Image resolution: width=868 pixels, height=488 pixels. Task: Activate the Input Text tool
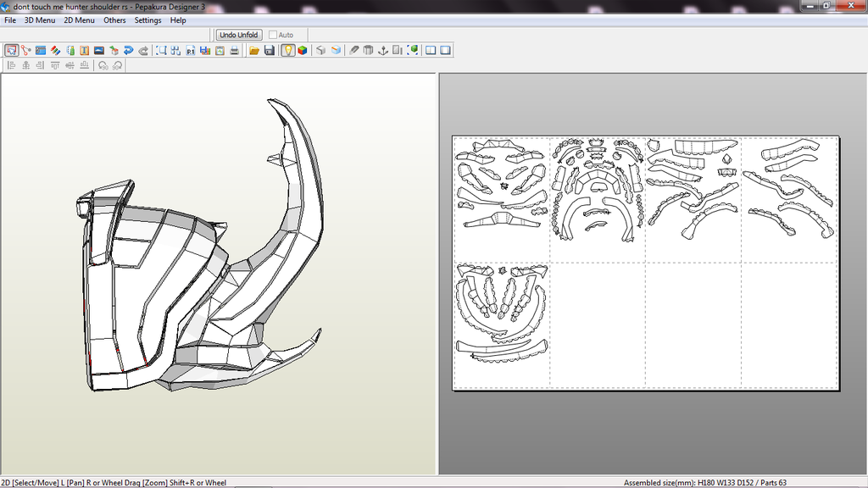point(84,50)
